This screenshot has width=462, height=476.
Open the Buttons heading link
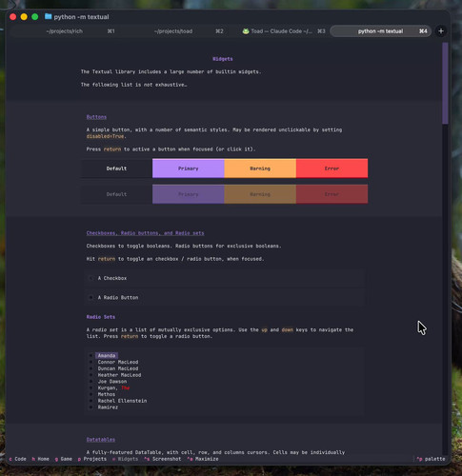click(x=96, y=117)
